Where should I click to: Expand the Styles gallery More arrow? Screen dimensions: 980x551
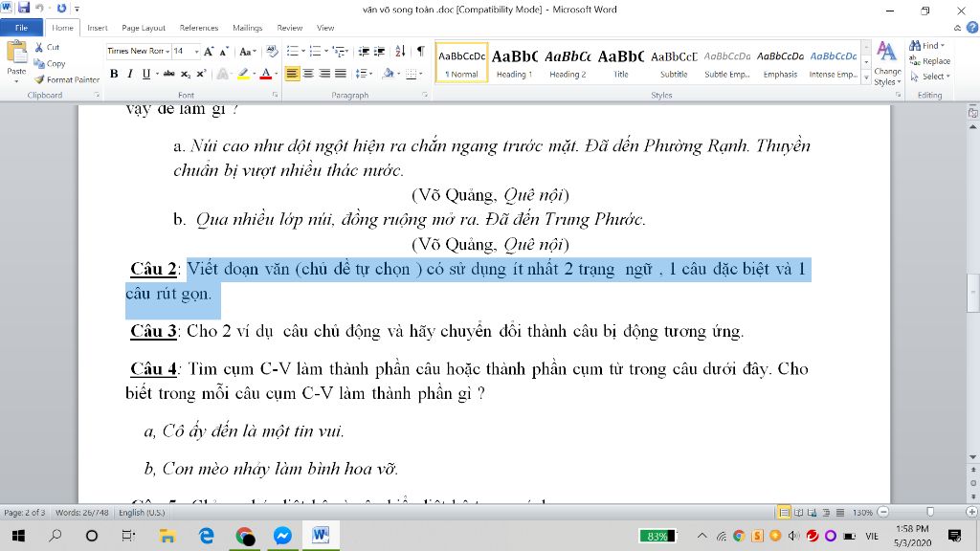tap(866, 78)
